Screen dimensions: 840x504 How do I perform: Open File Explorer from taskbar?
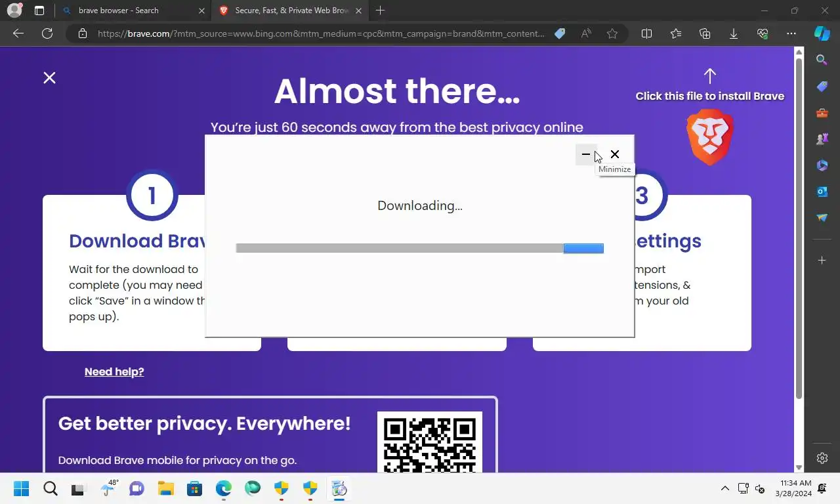165,488
